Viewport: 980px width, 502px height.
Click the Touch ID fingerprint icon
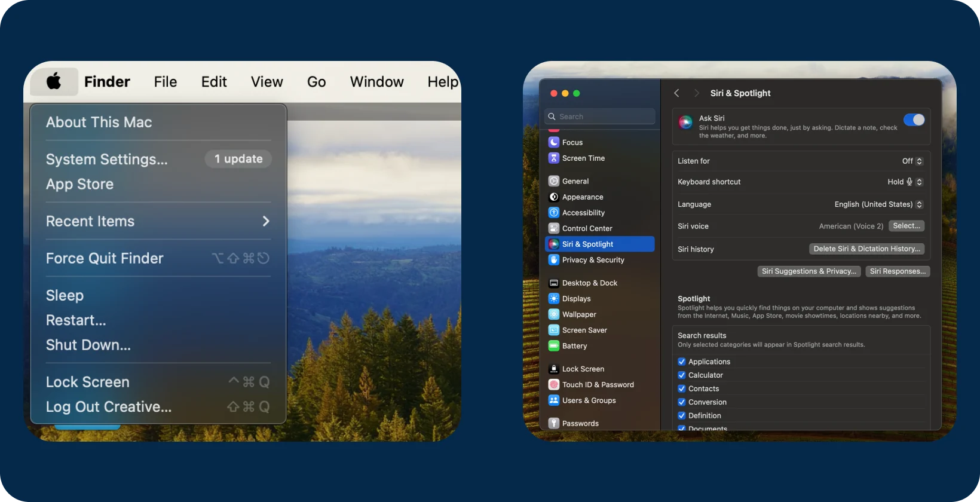[554, 385]
